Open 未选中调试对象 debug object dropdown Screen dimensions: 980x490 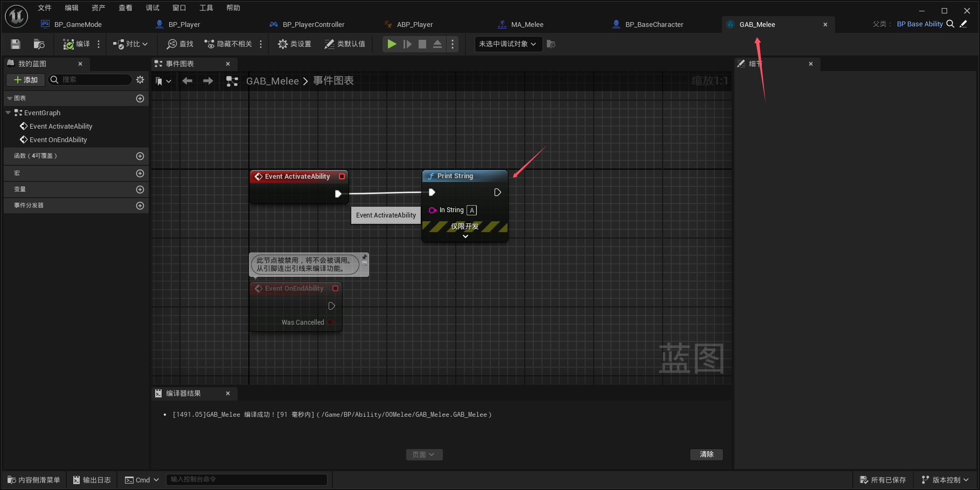coord(508,44)
